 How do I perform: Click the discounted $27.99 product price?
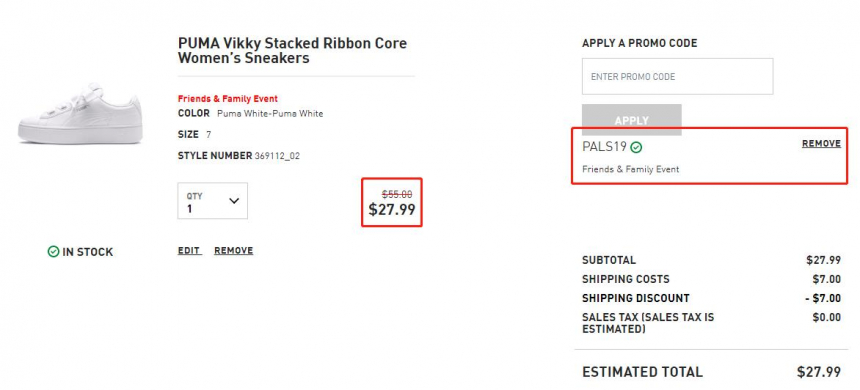[x=392, y=210]
